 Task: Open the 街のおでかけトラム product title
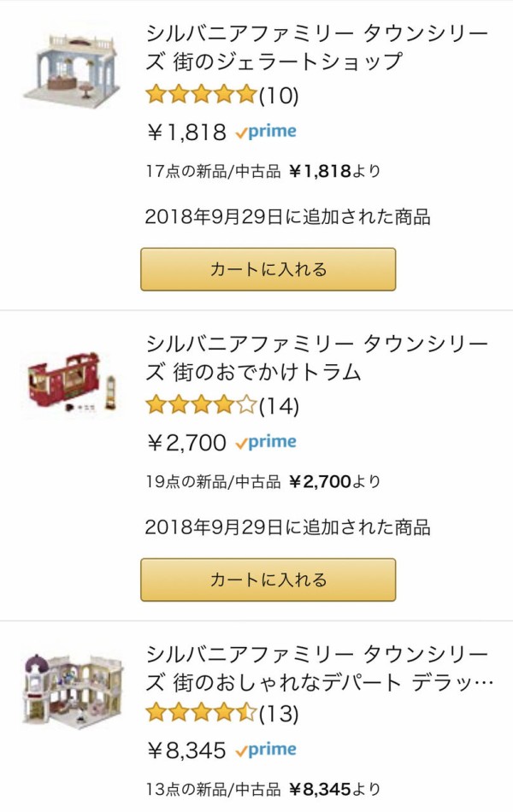click(316, 358)
